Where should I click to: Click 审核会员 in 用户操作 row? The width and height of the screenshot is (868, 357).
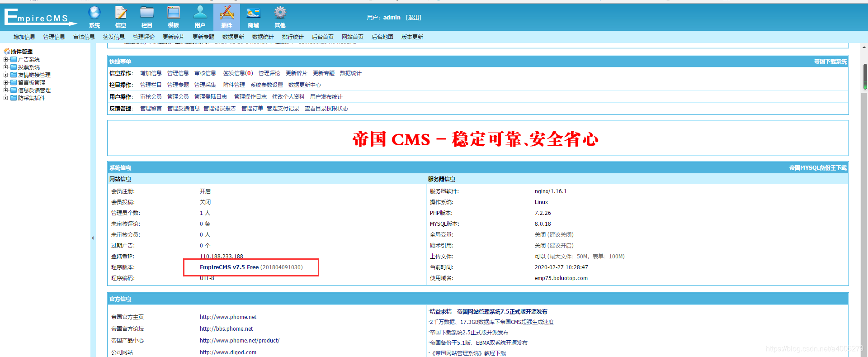pos(151,97)
